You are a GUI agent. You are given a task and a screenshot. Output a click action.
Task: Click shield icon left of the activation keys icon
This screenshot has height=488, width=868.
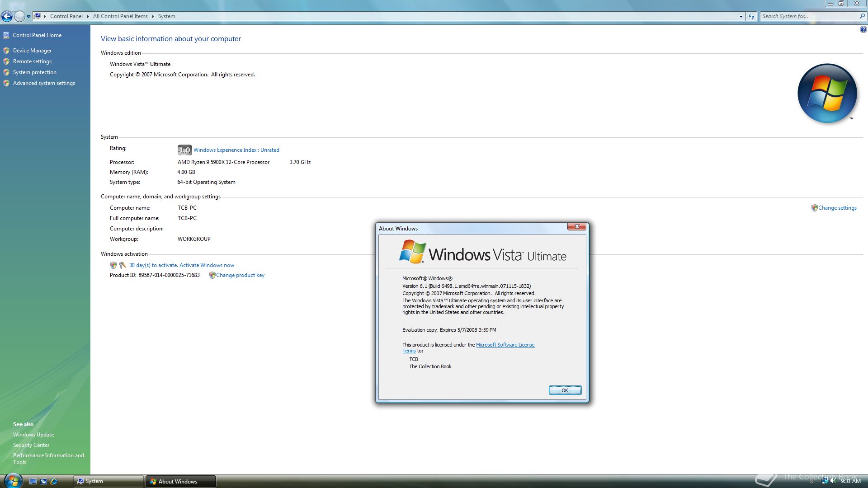coord(113,265)
